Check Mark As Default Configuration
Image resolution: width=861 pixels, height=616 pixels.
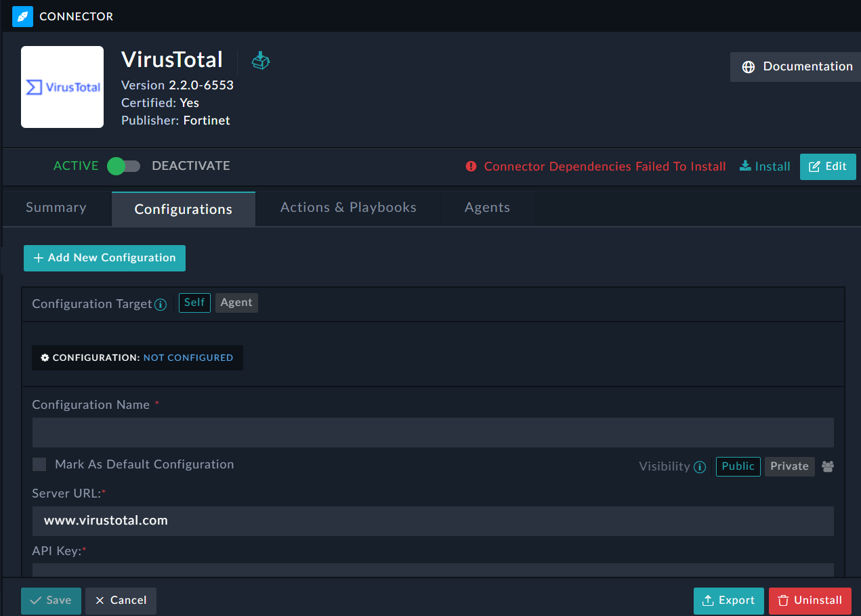(39, 464)
